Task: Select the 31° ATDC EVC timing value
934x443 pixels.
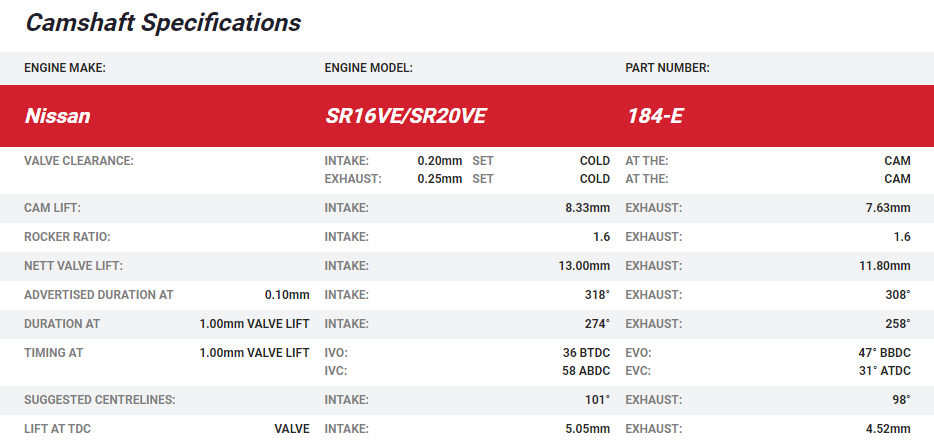Action: click(x=883, y=371)
